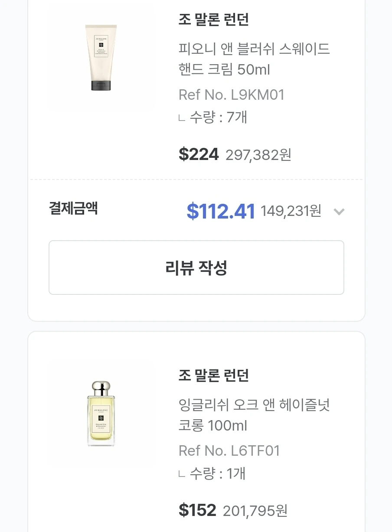Tap the 결제금액 label
Viewport: 392px width, 532px height.
tap(73, 209)
